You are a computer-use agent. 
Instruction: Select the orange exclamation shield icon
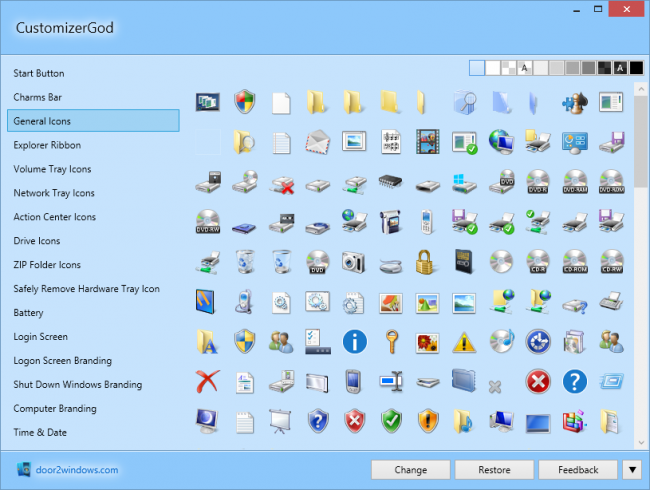coord(428,421)
